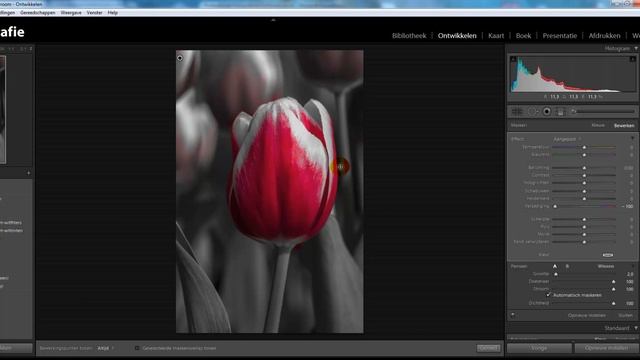Choose Bewerken mask mode

click(624, 125)
